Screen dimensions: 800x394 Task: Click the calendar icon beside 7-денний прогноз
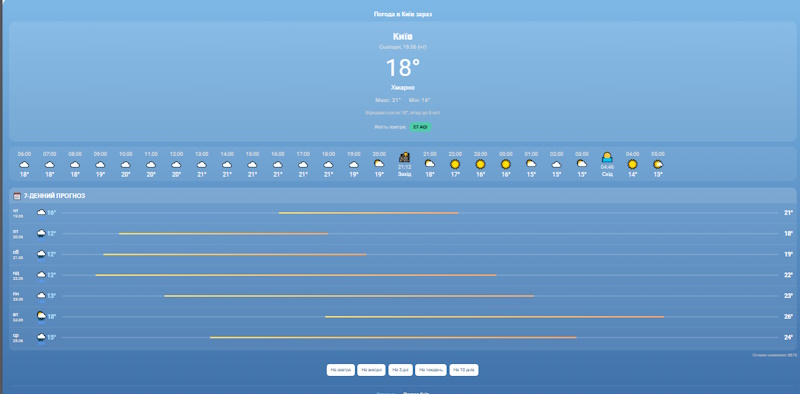tap(17, 196)
